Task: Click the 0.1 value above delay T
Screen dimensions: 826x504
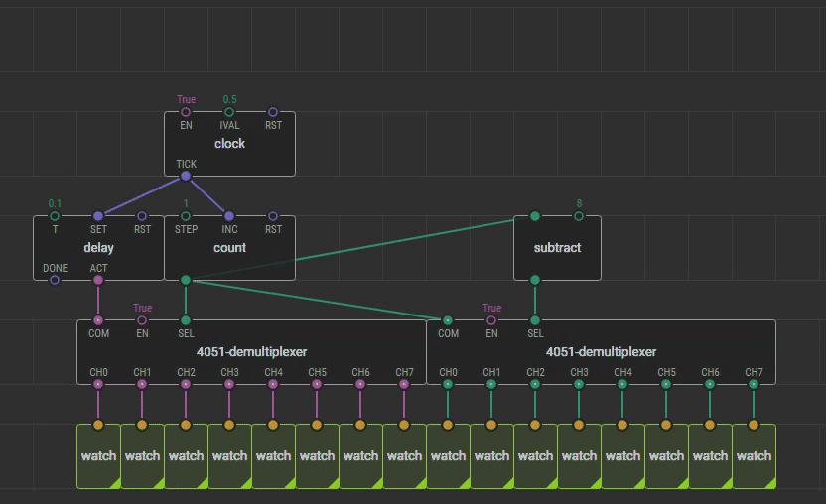Action: click(55, 203)
